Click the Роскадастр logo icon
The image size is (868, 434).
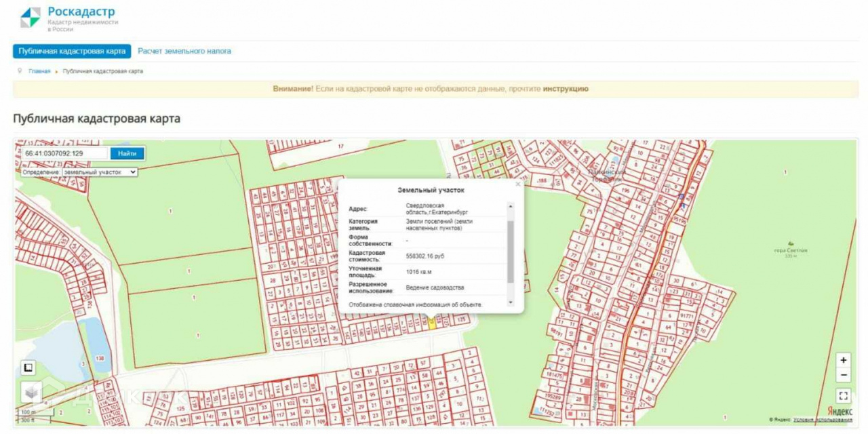[30, 18]
